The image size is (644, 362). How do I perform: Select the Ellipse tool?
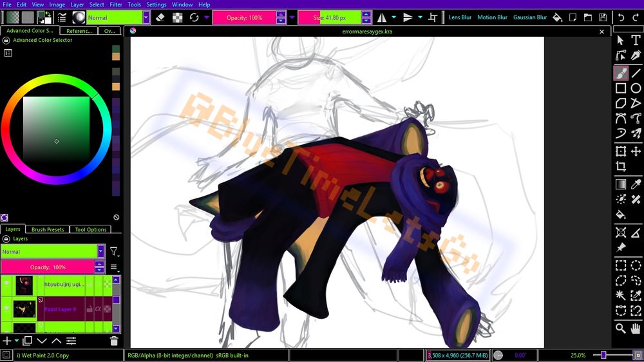click(636, 88)
